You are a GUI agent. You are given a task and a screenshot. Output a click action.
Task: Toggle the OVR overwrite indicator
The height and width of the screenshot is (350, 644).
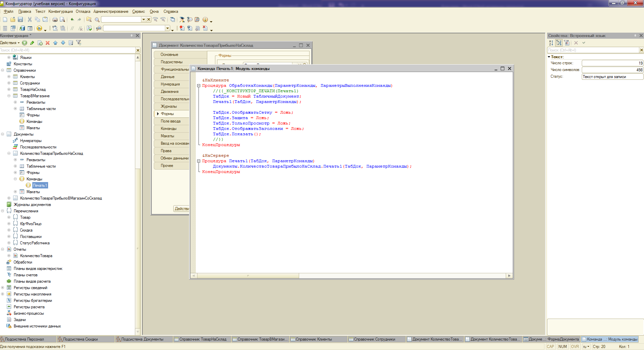click(575, 347)
